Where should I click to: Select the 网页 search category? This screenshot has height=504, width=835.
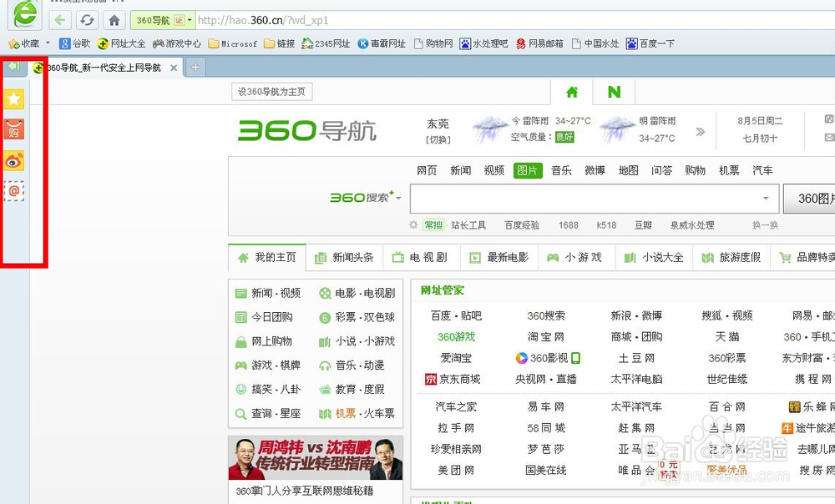427,170
